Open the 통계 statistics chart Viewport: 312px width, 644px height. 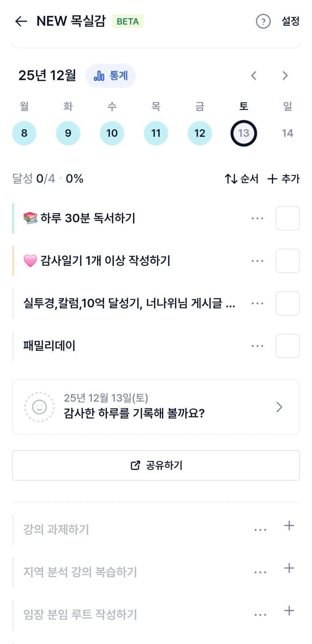pos(111,76)
